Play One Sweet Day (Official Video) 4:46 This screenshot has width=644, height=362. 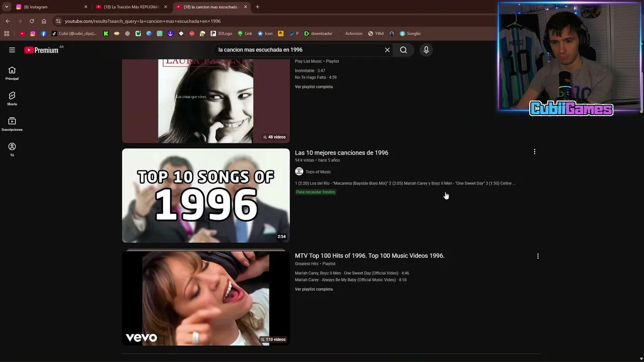click(x=352, y=274)
